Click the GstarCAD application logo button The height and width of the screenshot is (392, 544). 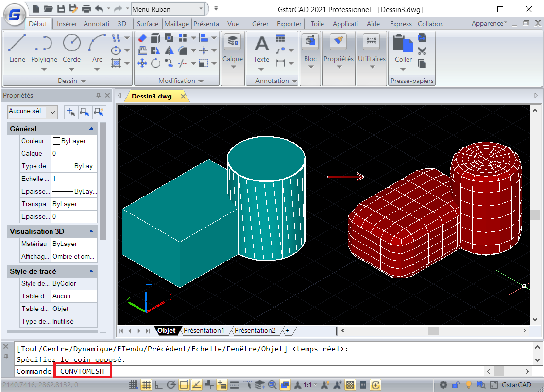15,15
